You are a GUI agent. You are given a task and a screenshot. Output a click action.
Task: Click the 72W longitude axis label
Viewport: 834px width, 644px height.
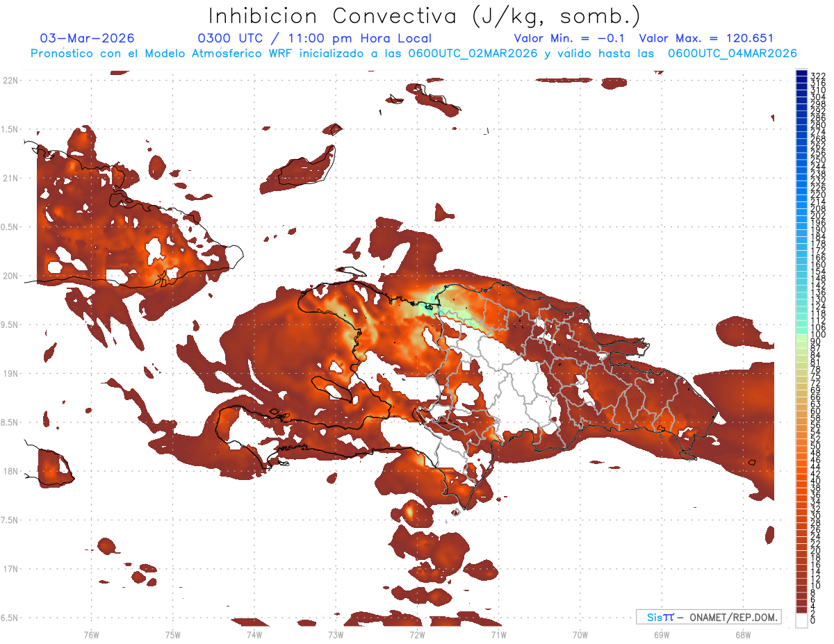click(x=417, y=634)
